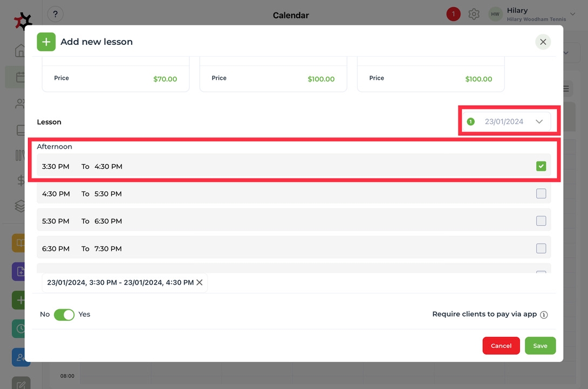Click the Cancel button

501,346
